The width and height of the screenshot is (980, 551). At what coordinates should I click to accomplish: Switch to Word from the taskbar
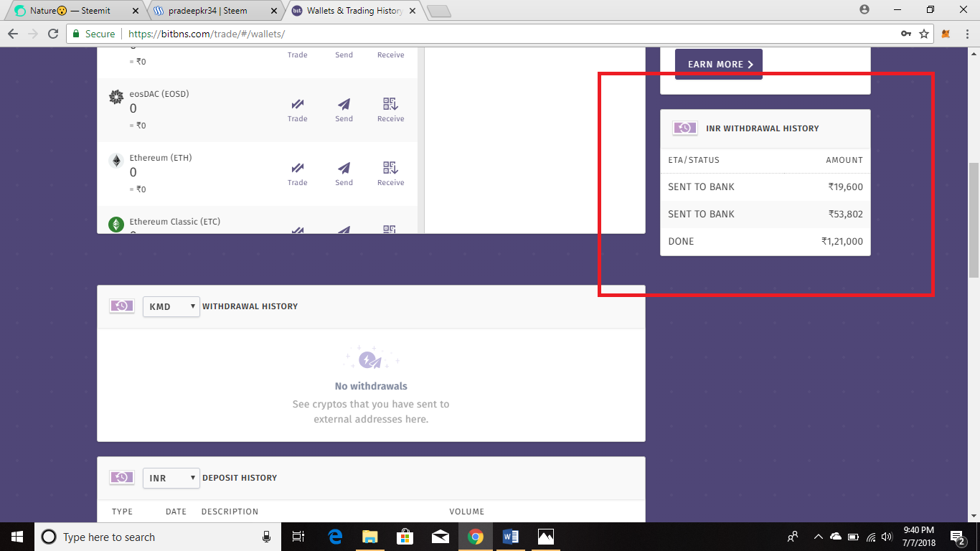click(510, 537)
